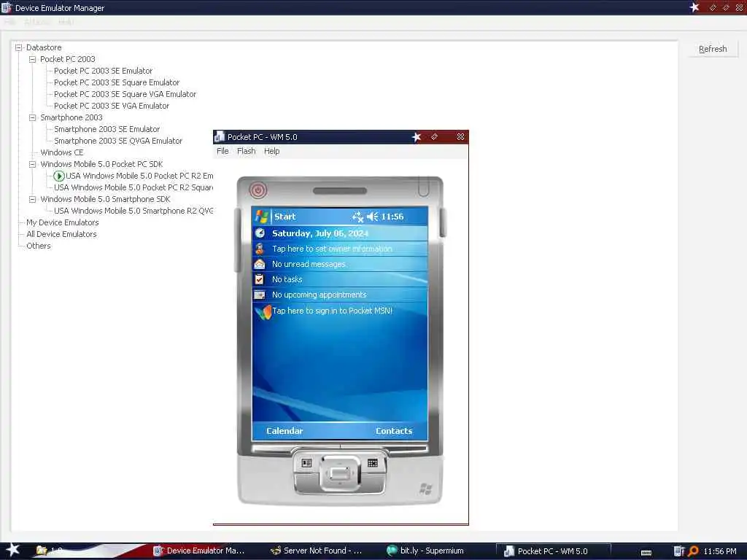Image resolution: width=747 pixels, height=560 pixels.
Task: Tap the Windows Start flag icon on the emulator
Action: [261, 217]
